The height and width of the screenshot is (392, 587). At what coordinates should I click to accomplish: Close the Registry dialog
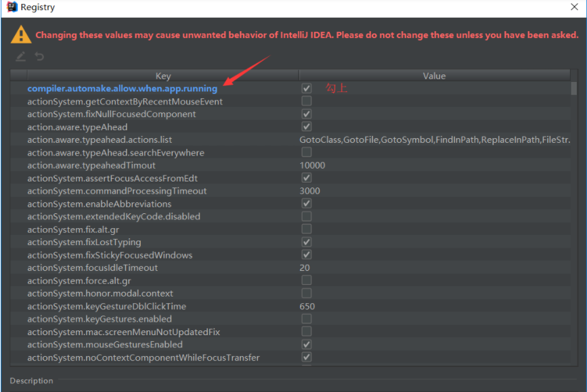coord(574,7)
